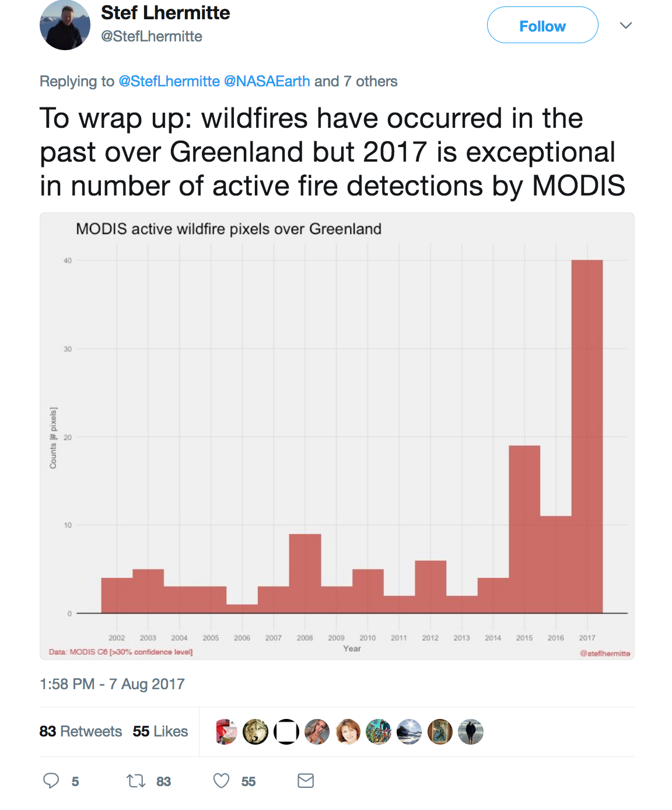Open Stef Lhermitte's profile photo
The width and height of the screenshot is (672, 810).
point(65,26)
